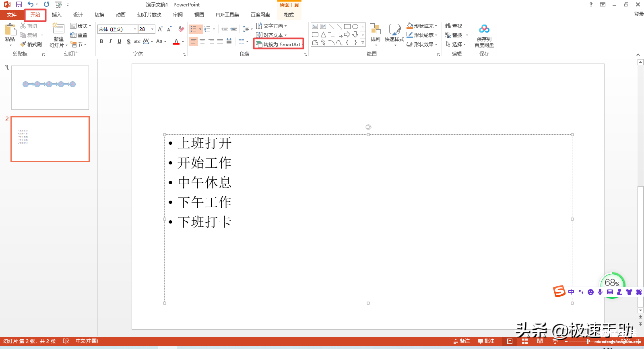Click the Save icon in quick access toolbar

coord(19,4)
